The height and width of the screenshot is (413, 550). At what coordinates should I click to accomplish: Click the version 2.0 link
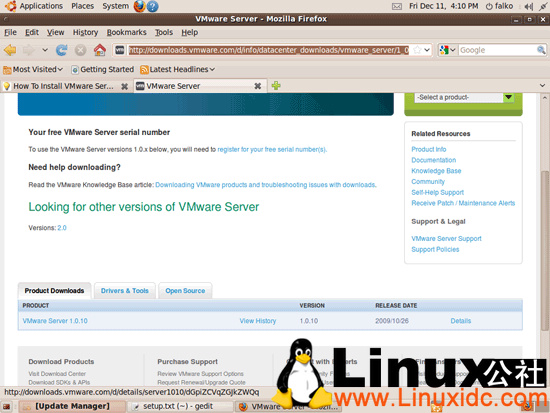click(62, 228)
